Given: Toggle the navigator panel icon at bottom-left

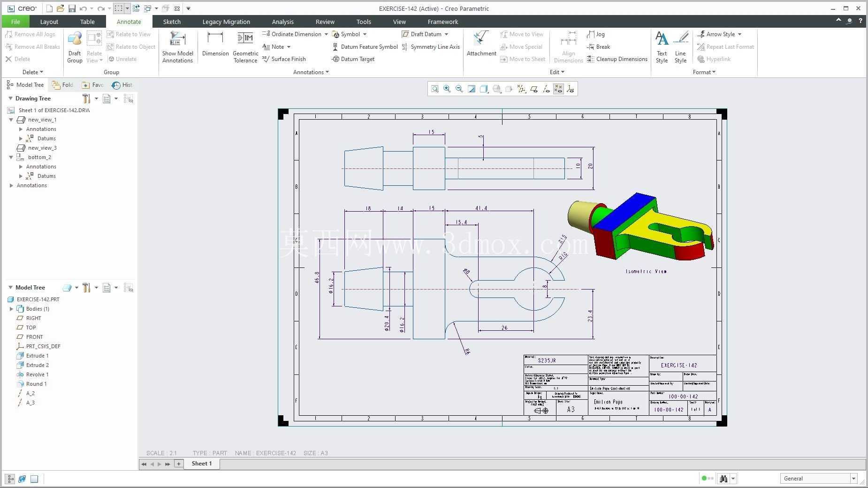Looking at the screenshot, I should coord(10,479).
